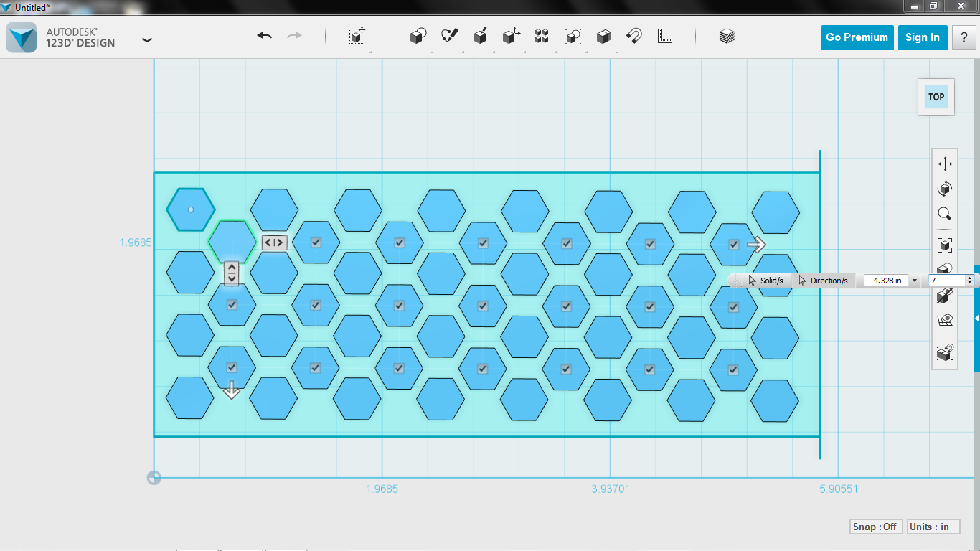
Task: Open the Construct tool icon
Action: tap(481, 37)
